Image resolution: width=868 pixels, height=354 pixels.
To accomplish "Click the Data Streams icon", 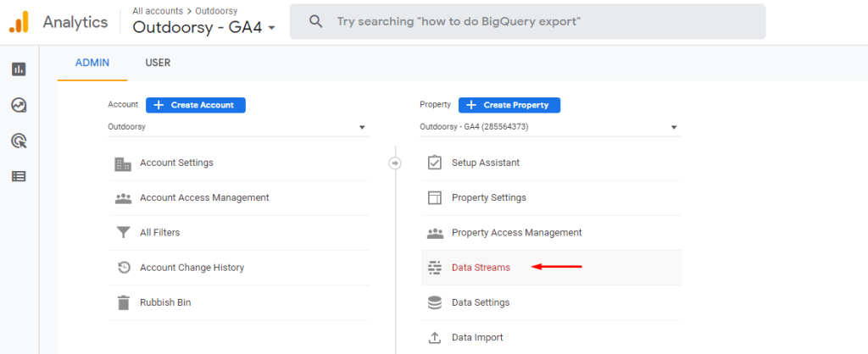I will (x=435, y=268).
